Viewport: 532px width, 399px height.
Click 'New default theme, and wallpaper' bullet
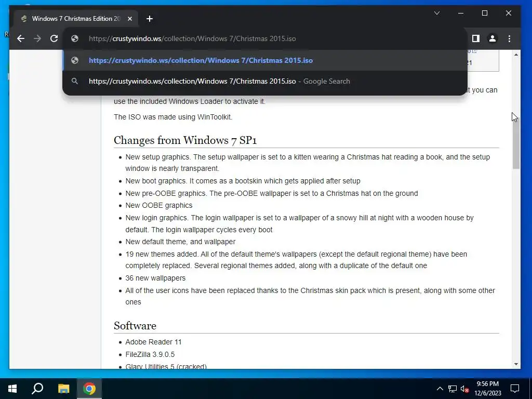click(x=180, y=242)
